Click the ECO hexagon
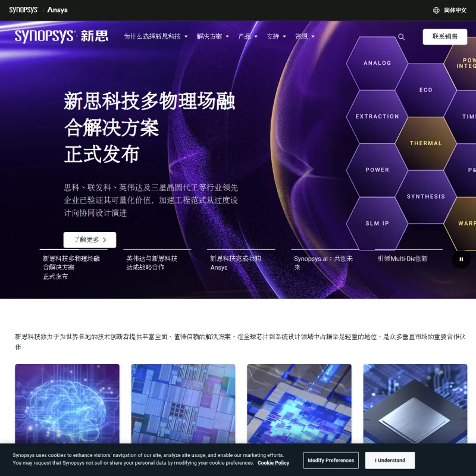The height and width of the screenshot is (476, 476). coord(425,90)
